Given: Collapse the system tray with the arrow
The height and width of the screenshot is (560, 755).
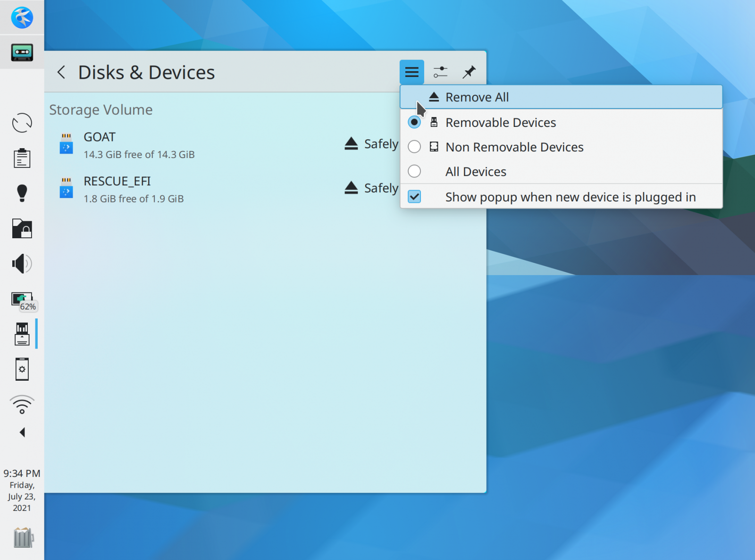Looking at the screenshot, I should coord(21,432).
